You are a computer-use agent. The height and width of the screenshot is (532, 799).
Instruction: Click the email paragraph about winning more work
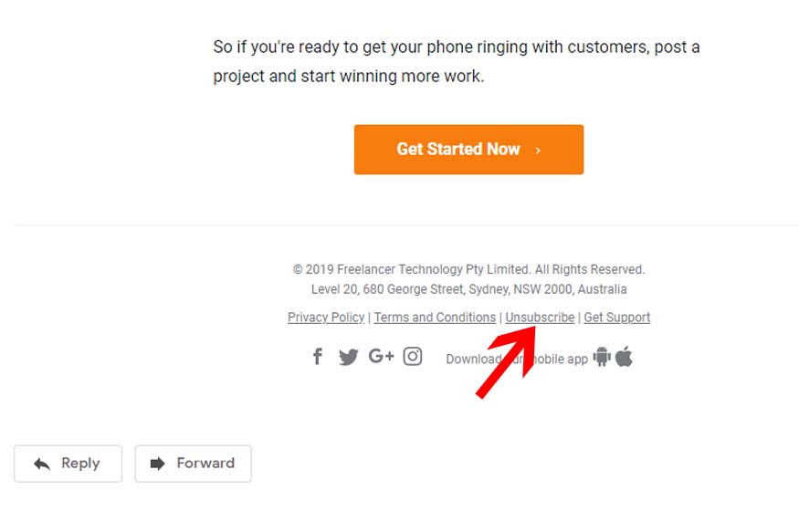pos(456,62)
